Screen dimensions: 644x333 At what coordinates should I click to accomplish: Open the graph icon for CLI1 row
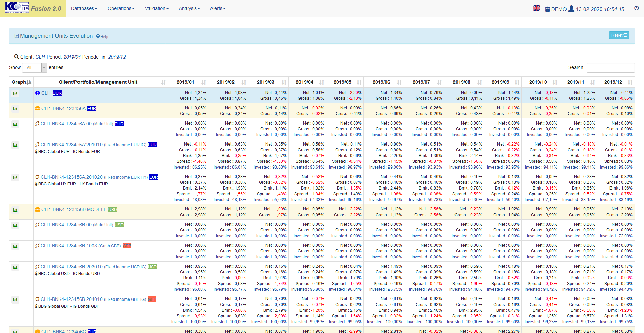pos(15,94)
